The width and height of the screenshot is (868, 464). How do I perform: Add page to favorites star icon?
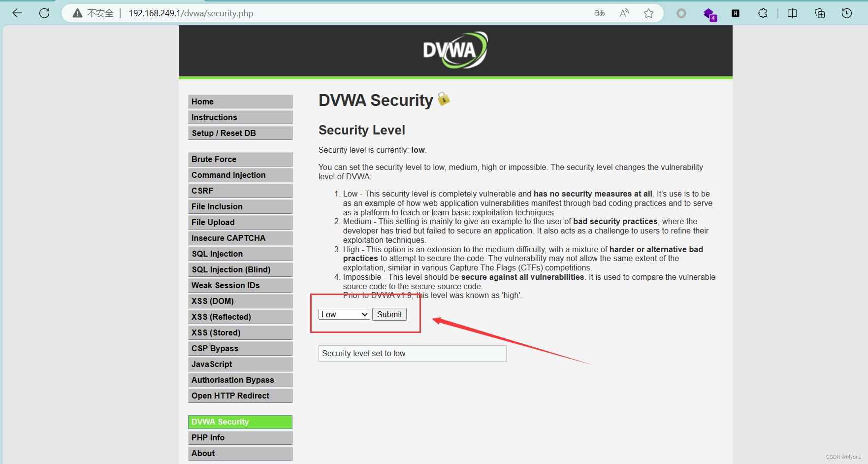click(x=649, y=13)
